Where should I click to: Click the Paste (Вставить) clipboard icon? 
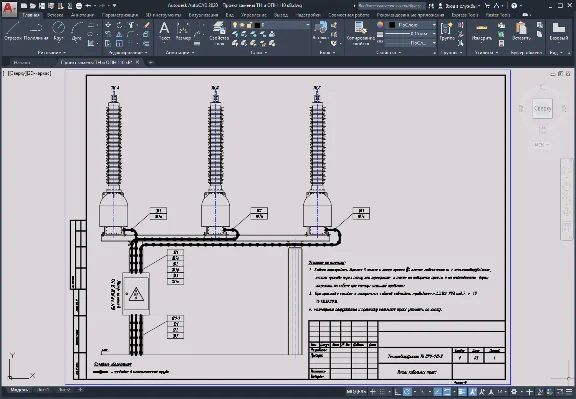[x=521, y=30]
